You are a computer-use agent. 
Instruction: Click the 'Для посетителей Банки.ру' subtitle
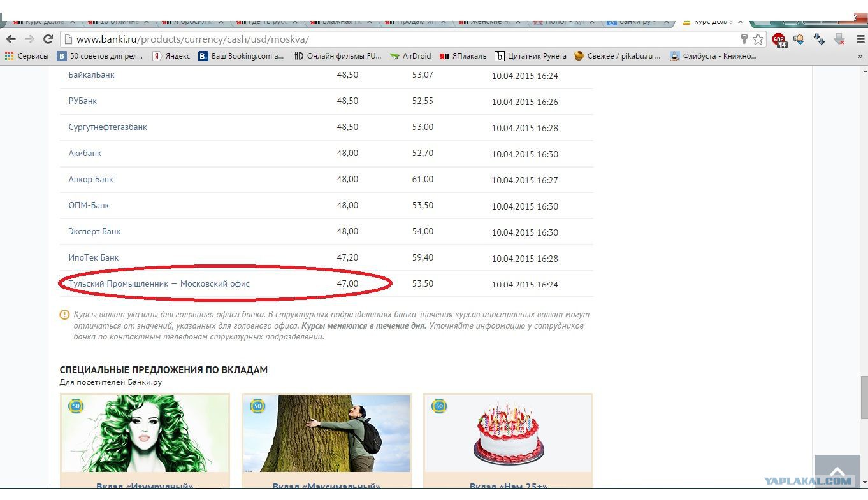[111, 382]
